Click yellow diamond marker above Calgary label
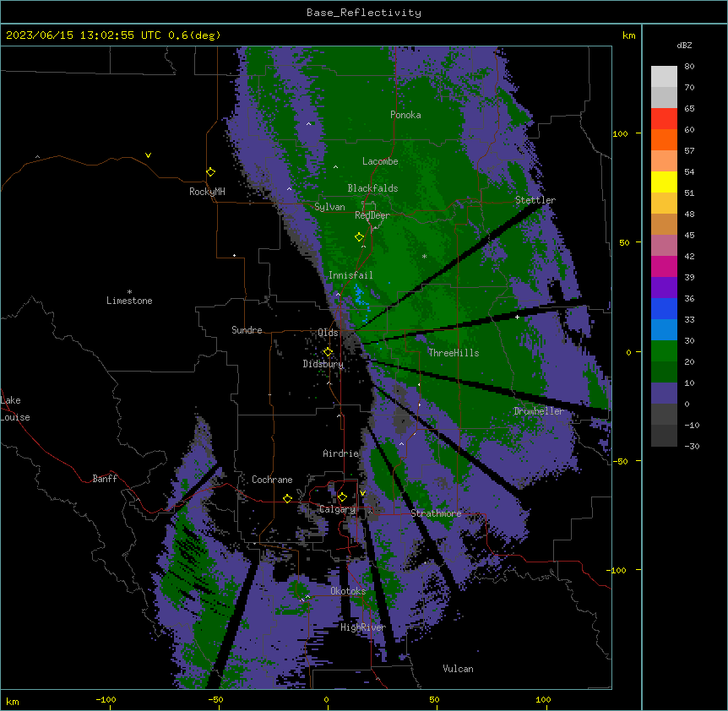The width and height of the screenshot is (728, 711). [342, 497]
